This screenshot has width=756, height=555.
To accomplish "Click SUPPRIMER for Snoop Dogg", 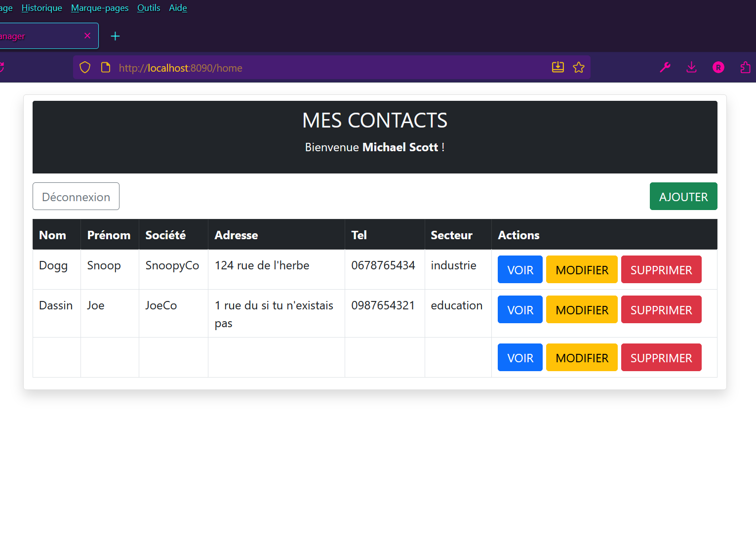I will (661, 269).
